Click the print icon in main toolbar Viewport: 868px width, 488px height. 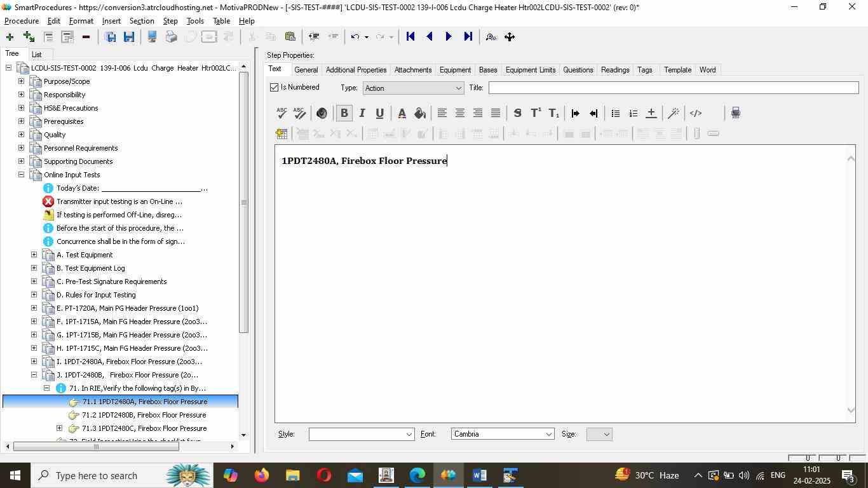pyautogui.click(x=171, y=37)
